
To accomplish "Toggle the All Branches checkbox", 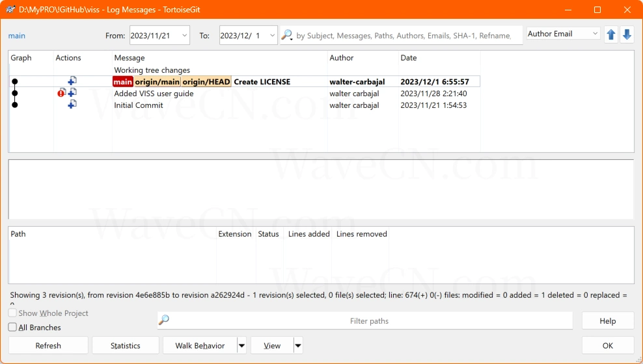I will [x=13, y=327].
